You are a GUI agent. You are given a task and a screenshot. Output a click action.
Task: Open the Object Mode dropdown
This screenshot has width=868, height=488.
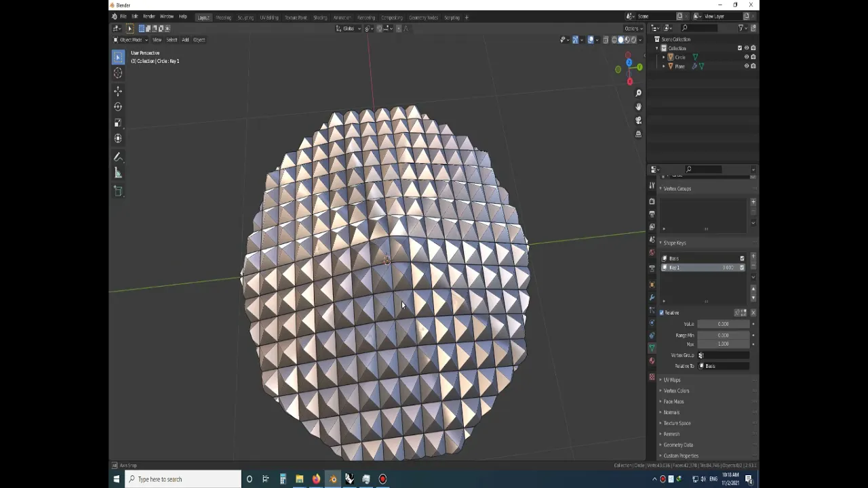131,40
